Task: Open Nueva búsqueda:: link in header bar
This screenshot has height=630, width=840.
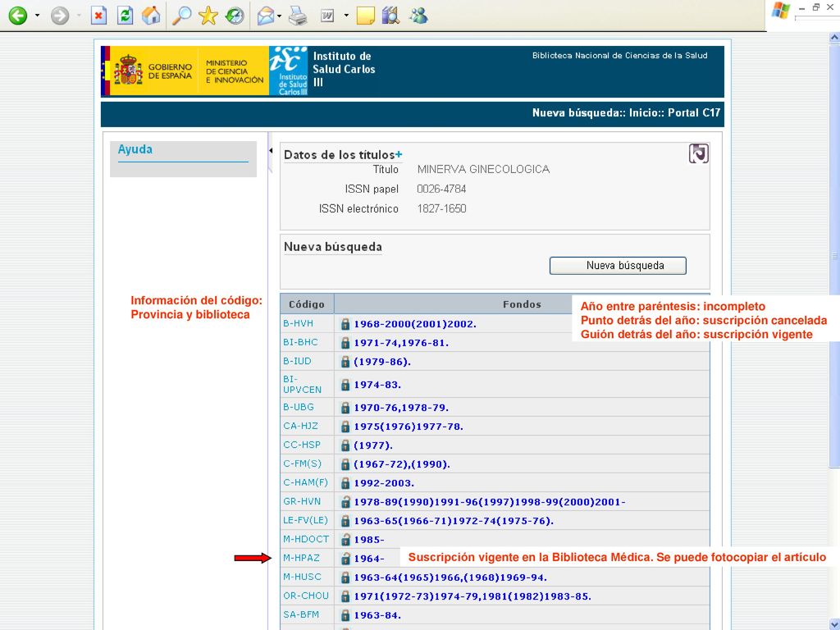Action: [579, 113]
